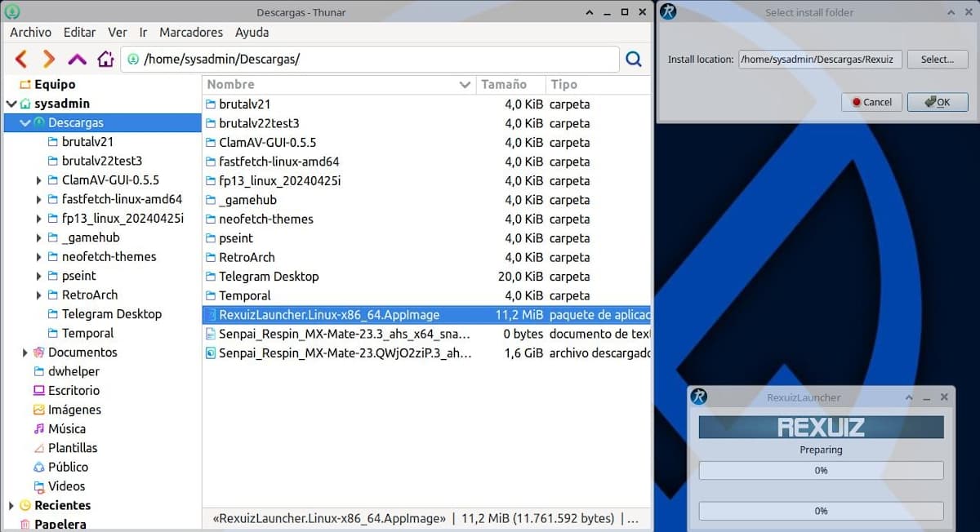Open the Ver menu
The width and height of the screenshot is (980, 532).
(118, 33)
